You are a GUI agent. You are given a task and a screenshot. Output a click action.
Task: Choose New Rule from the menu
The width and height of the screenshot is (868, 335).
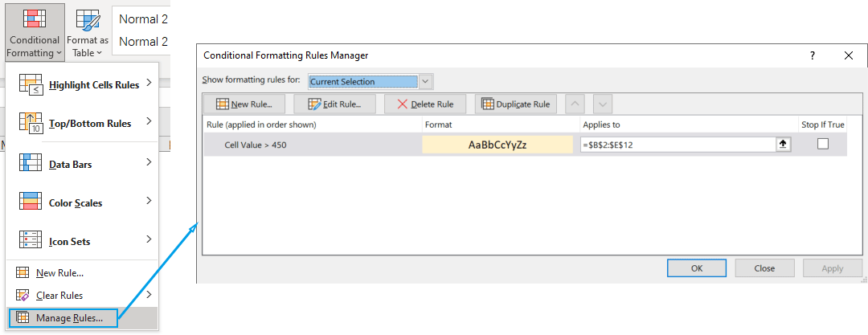59,273
